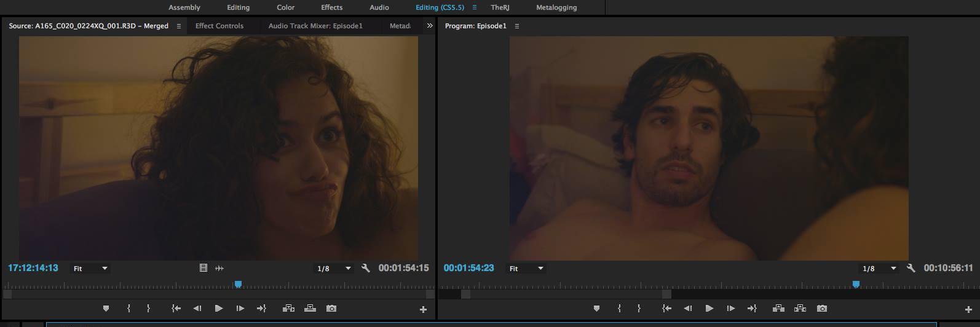980x327 pixels.
Task: Open the Metadata panel tab
Action: pos(400,26)
